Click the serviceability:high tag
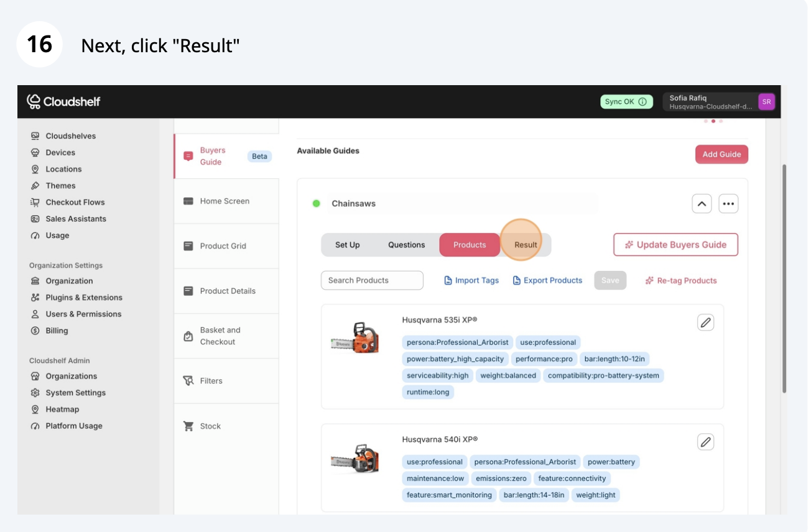Viewport: 811px width, 532px height. (x=438, y=375)
